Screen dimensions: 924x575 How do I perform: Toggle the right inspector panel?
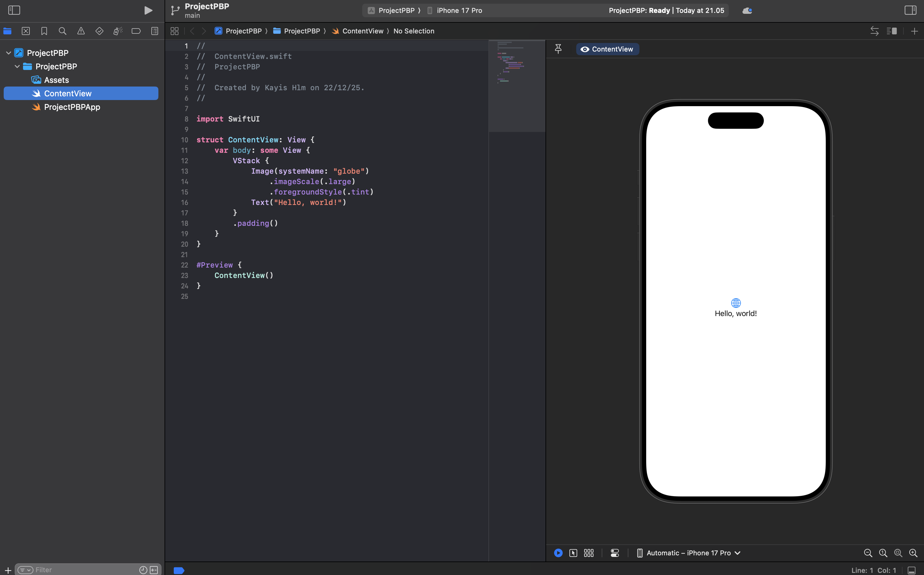910,10
